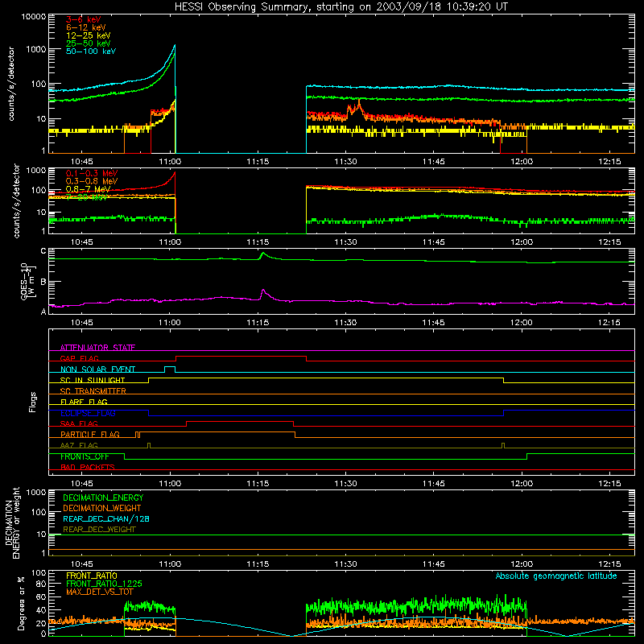Click the NON_SOLAR_EVENT flag label
644x644 pixels.
(x=97, y=369)
